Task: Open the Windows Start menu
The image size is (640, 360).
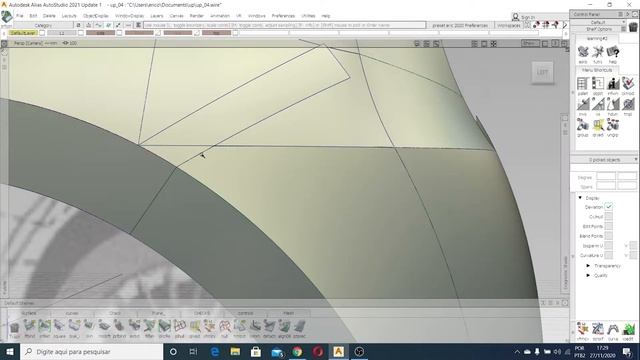Action: [10, 351]
